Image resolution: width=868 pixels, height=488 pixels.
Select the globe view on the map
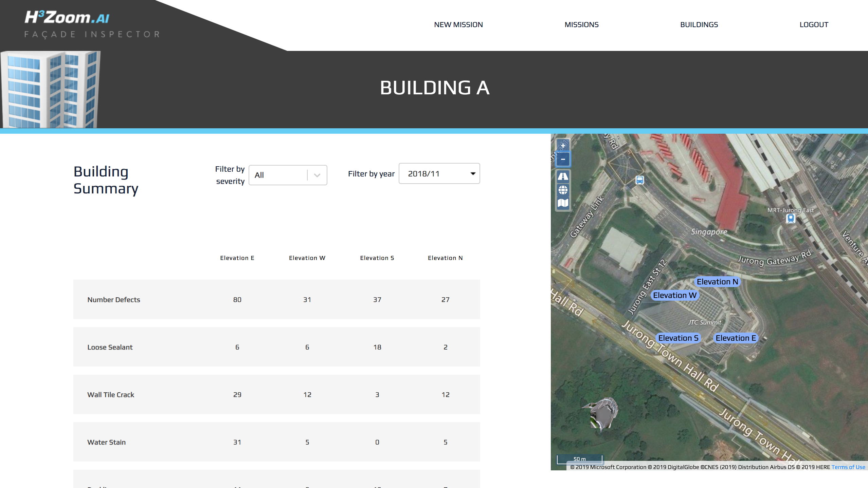tap(562, 190)
